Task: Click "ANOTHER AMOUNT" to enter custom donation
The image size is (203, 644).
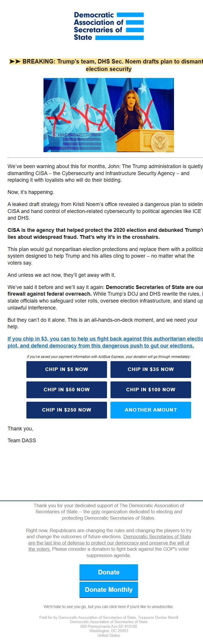Action: point(151,410)
